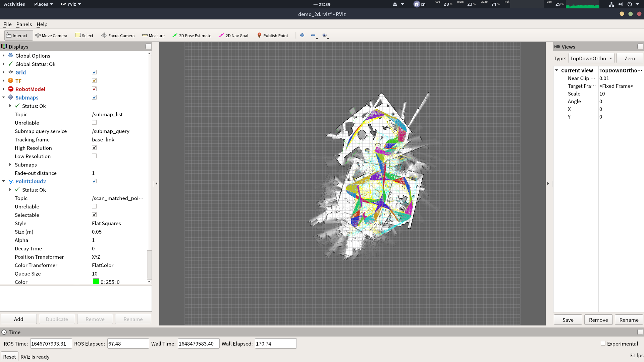The height and width of the screenshot is (362, 644).
Task: Activate the Publish Point tool
Action: (272, 36)
